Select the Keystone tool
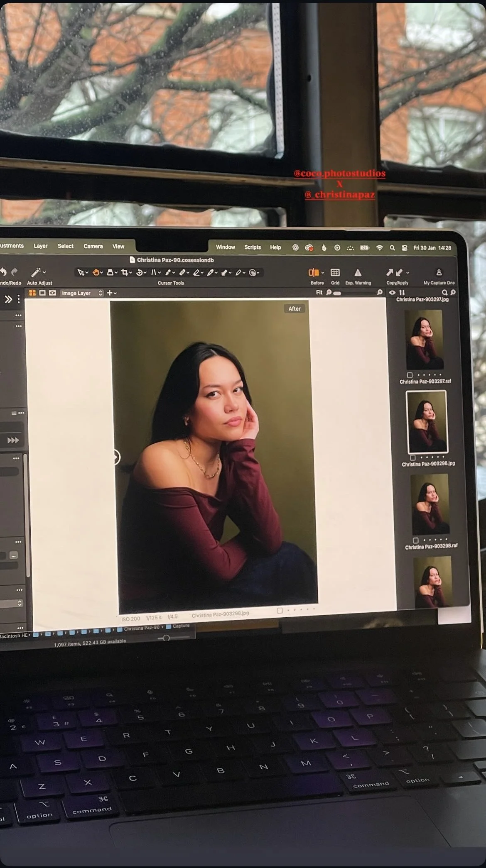The width and height of the screenshot is (486, 868). point(154,273)
